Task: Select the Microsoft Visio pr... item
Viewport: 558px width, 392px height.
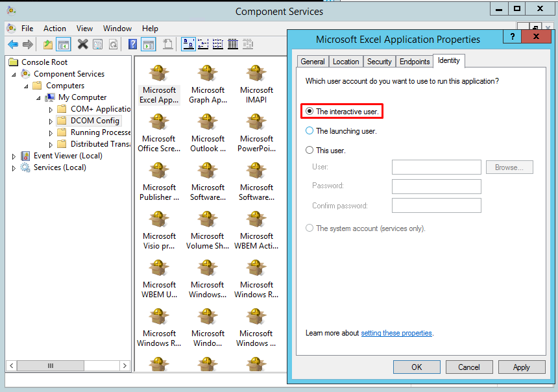Action: (159, 231)
